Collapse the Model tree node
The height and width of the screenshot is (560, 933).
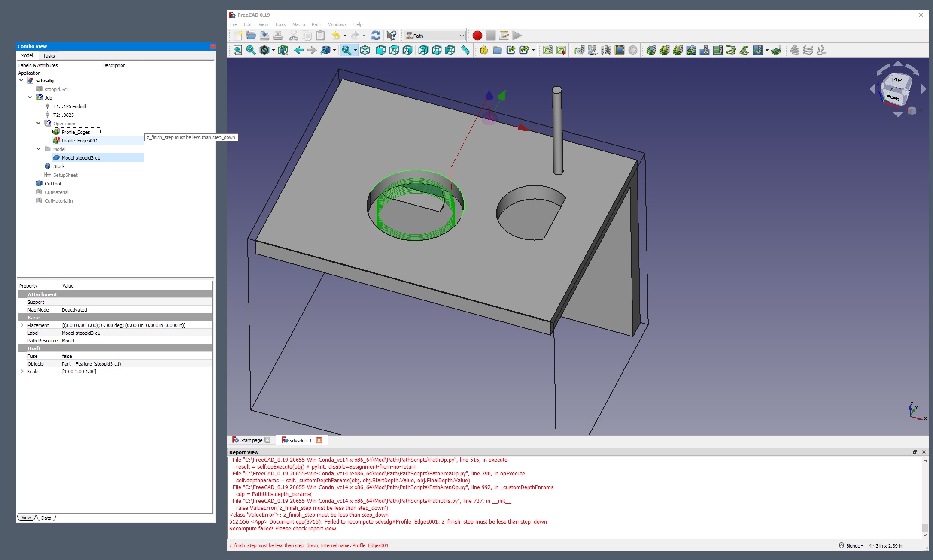click(x=38, y=148)
